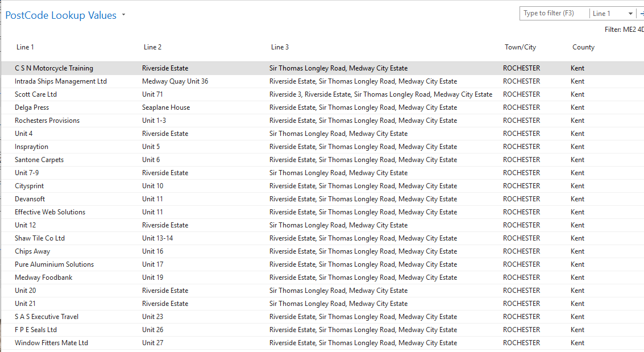
Task: Click the Unit 10 cell in Line 2
Action: tap(152, 186)
